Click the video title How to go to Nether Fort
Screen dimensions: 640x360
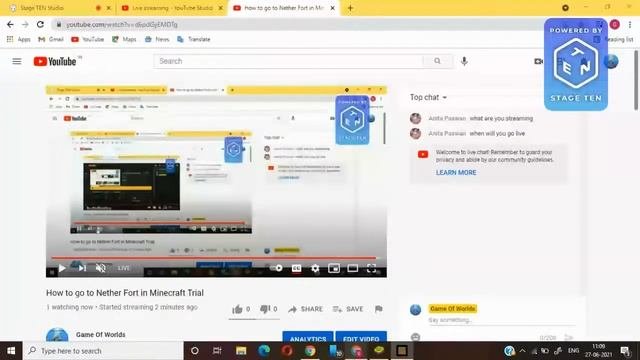[x=124, y=293]
